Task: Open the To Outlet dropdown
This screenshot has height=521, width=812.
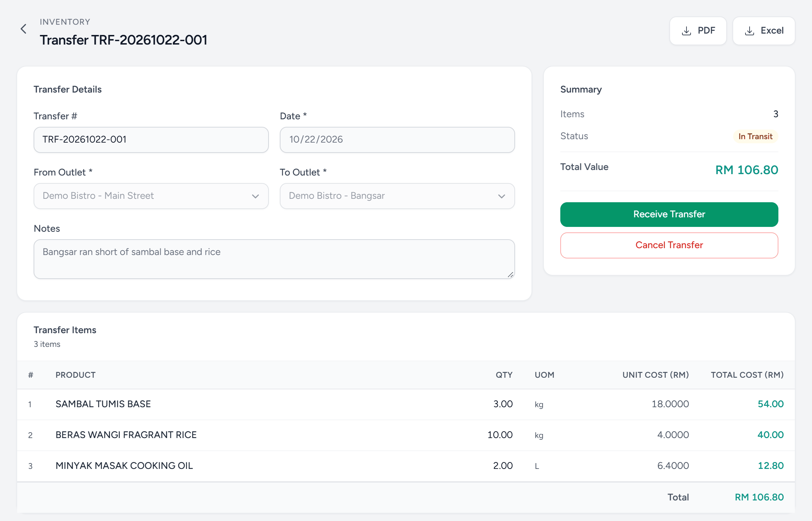Action: 397,196
